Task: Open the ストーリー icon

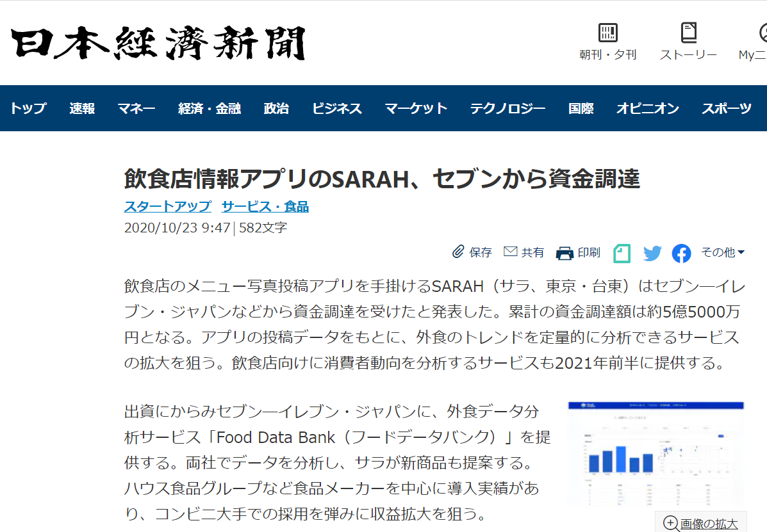Action: (688, 33)
